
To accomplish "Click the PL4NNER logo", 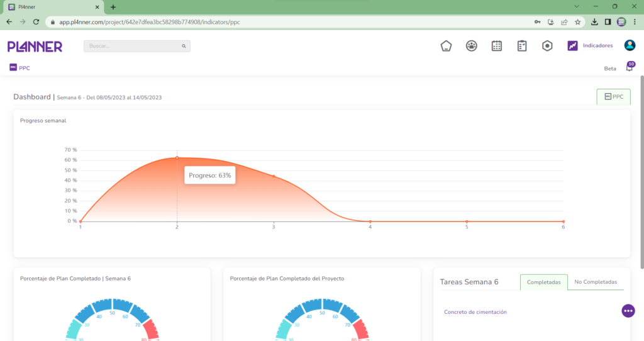I will coord(35,47).
